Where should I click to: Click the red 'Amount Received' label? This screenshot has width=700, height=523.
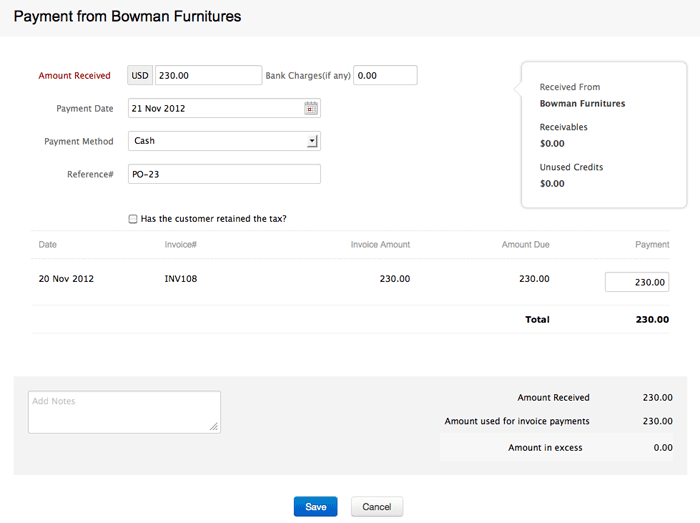point(74,75)
